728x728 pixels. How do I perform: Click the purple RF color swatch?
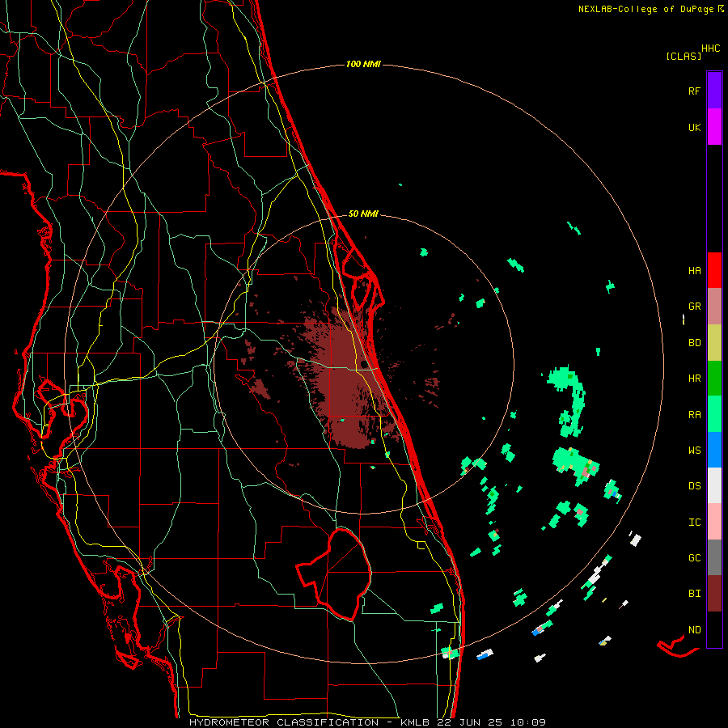click(x=714, y=91)
